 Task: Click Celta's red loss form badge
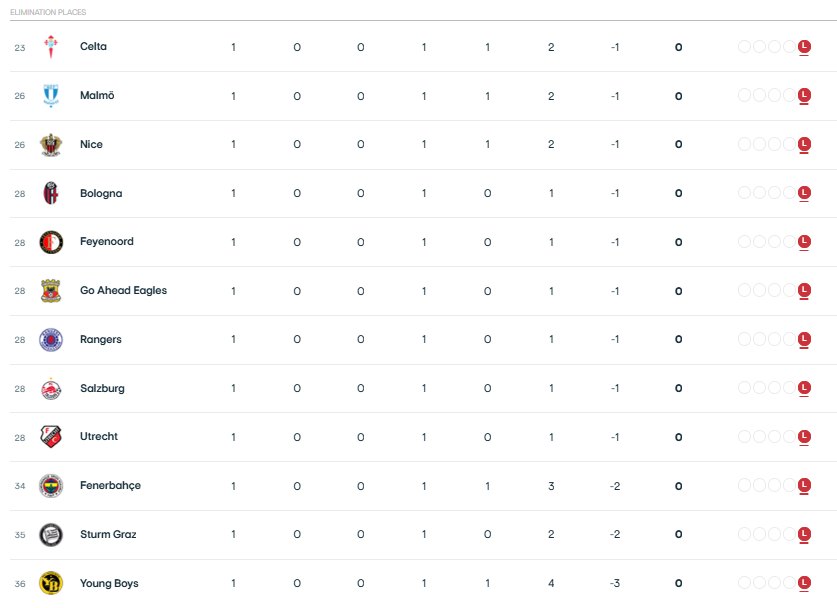pos(804,47)
